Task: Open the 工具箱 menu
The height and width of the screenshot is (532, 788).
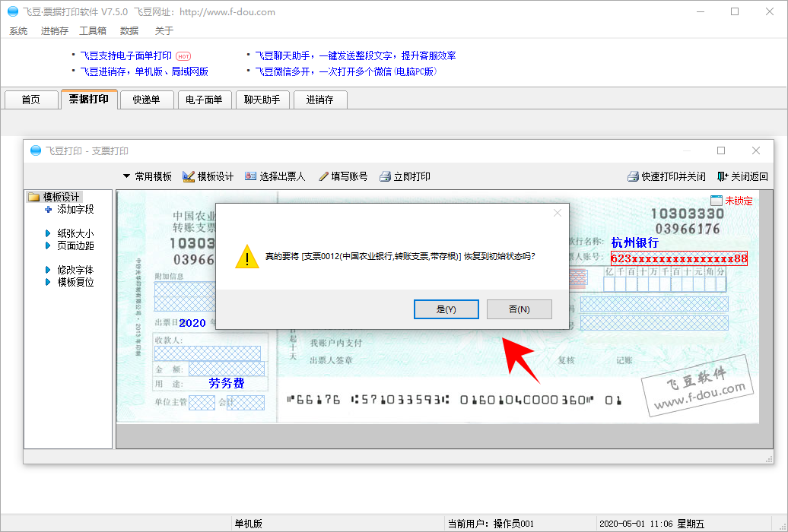Action: 93,30
